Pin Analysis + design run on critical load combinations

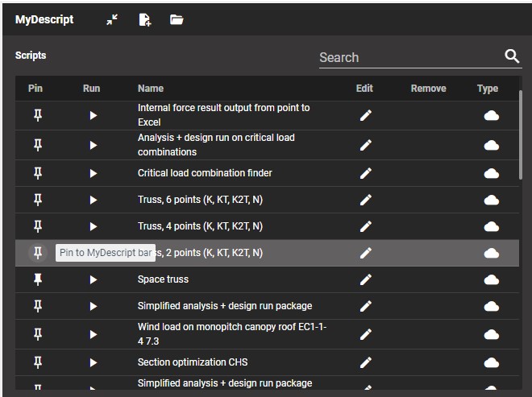coord(38,145)
